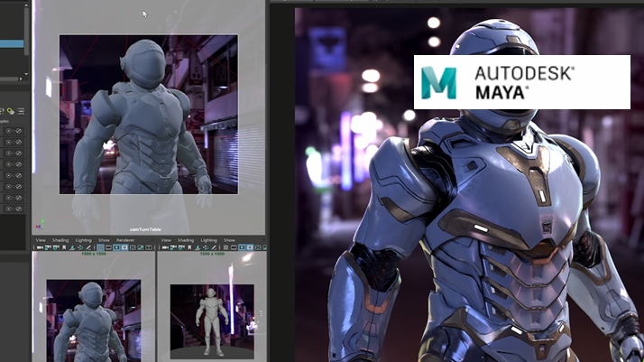Select Grease Pencil icon in bottom-right viewport toolbar
This screenshot has width=644, height=362.
coord(214,247)
